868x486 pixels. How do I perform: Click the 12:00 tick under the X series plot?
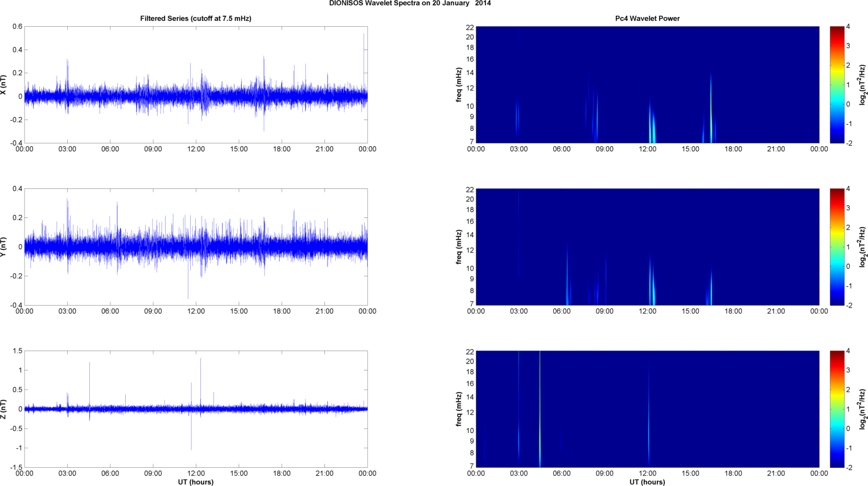(196, 149)
